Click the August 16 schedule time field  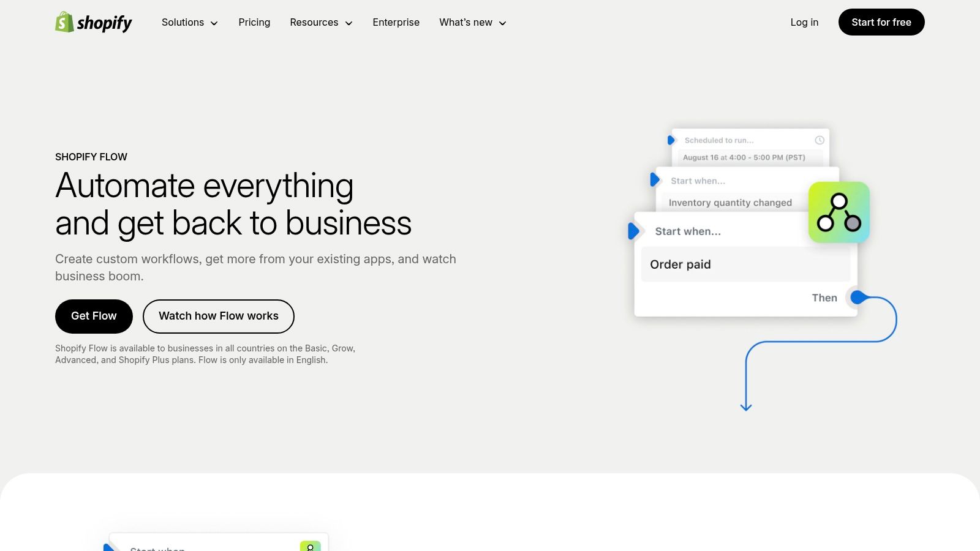(x=750, y=157)
